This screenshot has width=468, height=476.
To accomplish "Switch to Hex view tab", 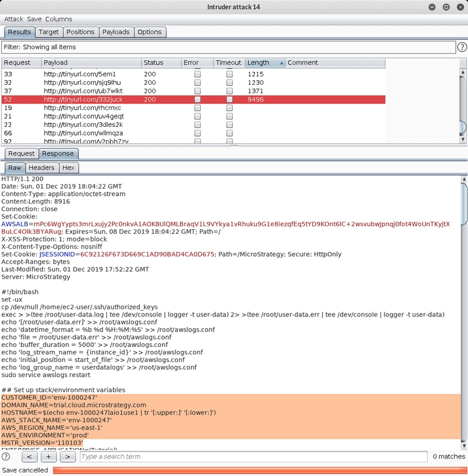I will pyautogui.click(x=68, y=168).
